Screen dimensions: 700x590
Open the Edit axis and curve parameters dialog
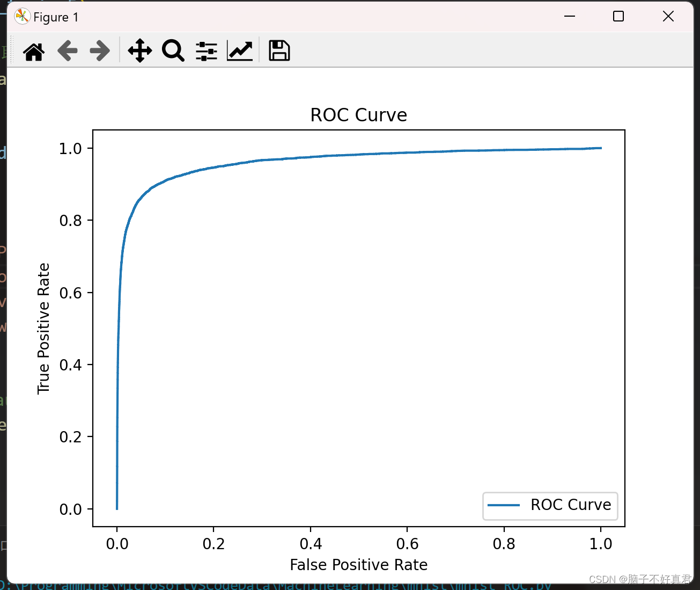[x=239, y=50]
